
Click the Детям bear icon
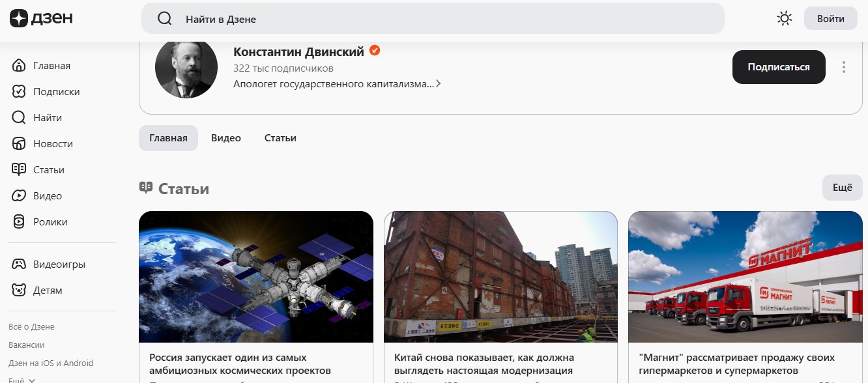[x=20, y=291]
